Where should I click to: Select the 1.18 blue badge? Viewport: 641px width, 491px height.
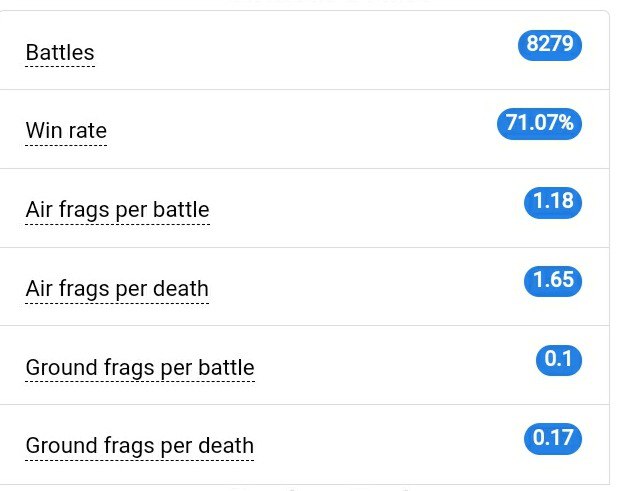tap(553, 202)
